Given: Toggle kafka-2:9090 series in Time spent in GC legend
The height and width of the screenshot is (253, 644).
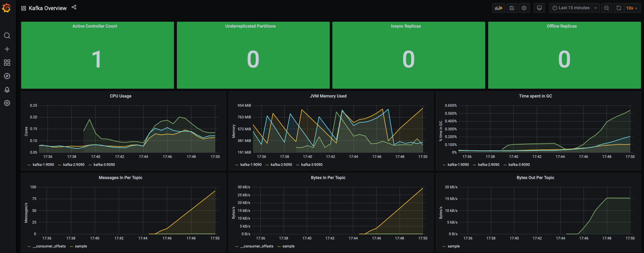Looking at the screenshot, I should 489,165.
